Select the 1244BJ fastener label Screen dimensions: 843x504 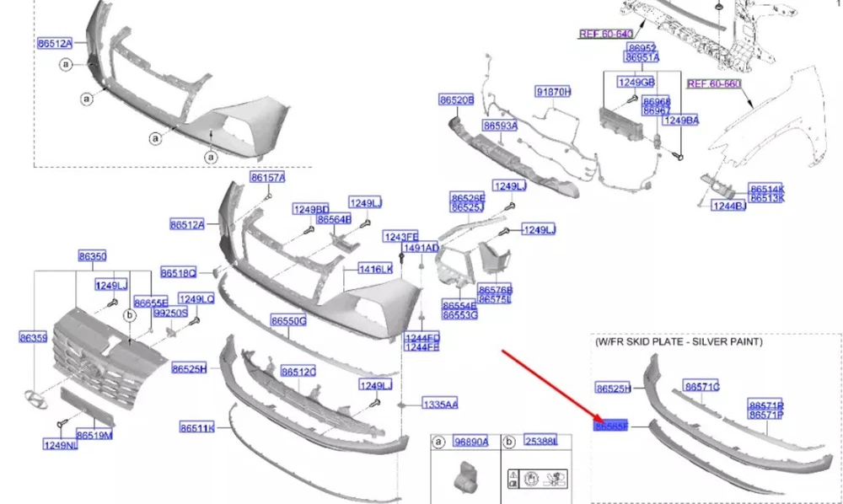click(x=728, y=206)
